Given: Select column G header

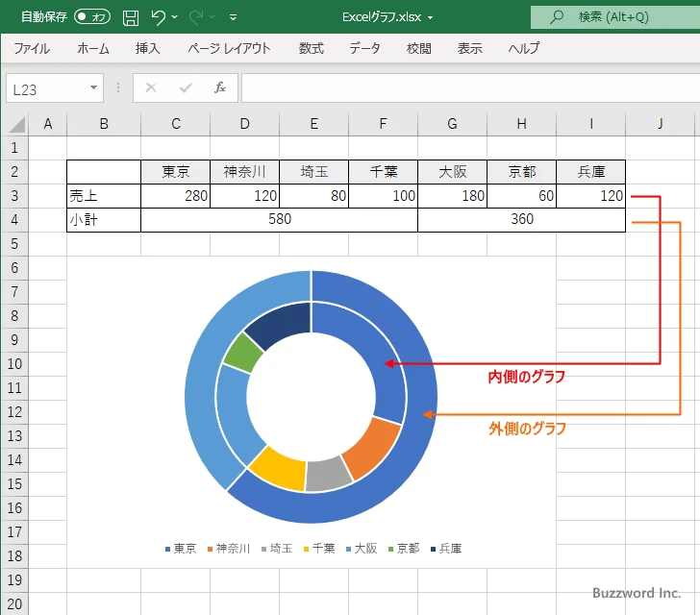Looking at the screenshot, I should (x=452, y=124).
